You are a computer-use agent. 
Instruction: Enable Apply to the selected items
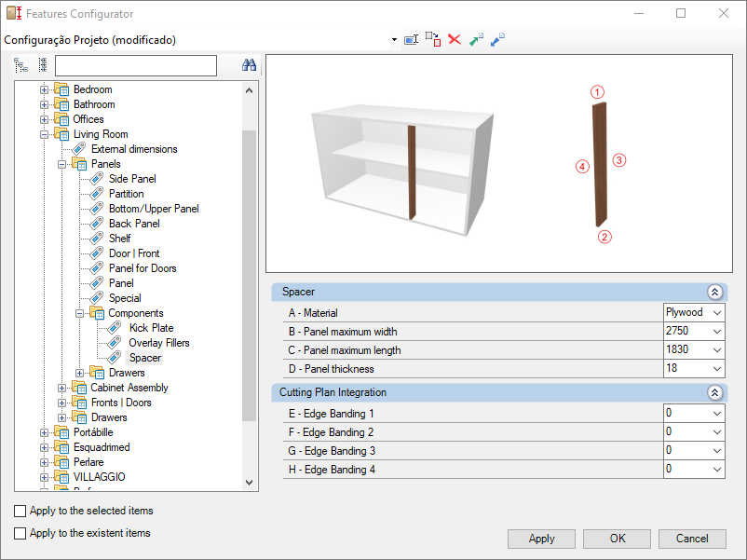coord(20,512)
